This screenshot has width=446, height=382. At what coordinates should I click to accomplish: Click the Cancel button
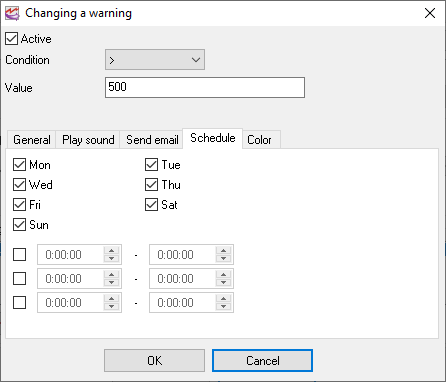(263, 360)
